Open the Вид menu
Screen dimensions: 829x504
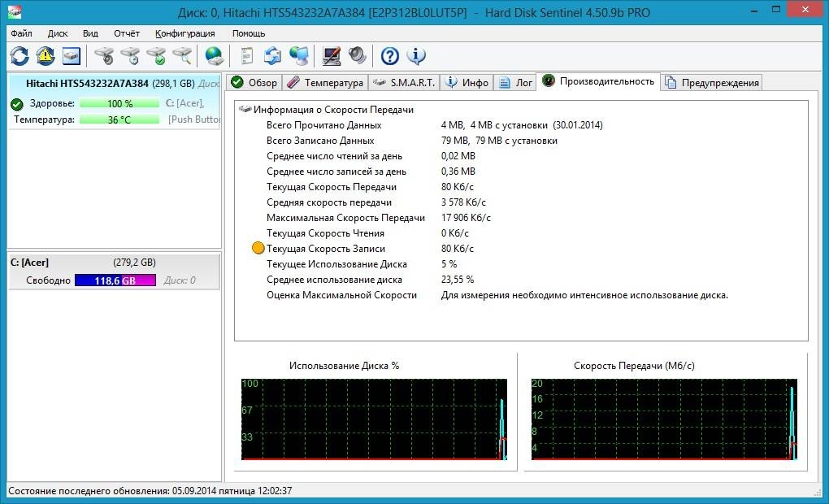90,33
